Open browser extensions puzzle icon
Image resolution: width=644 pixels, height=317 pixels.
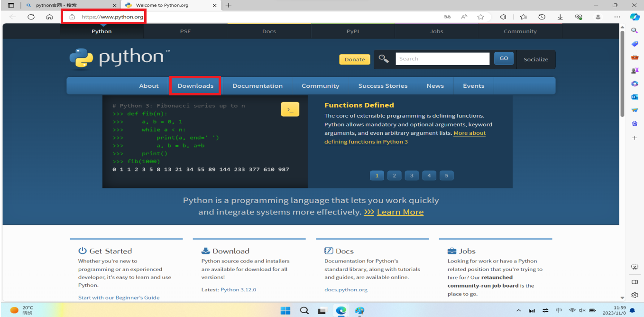503,17
